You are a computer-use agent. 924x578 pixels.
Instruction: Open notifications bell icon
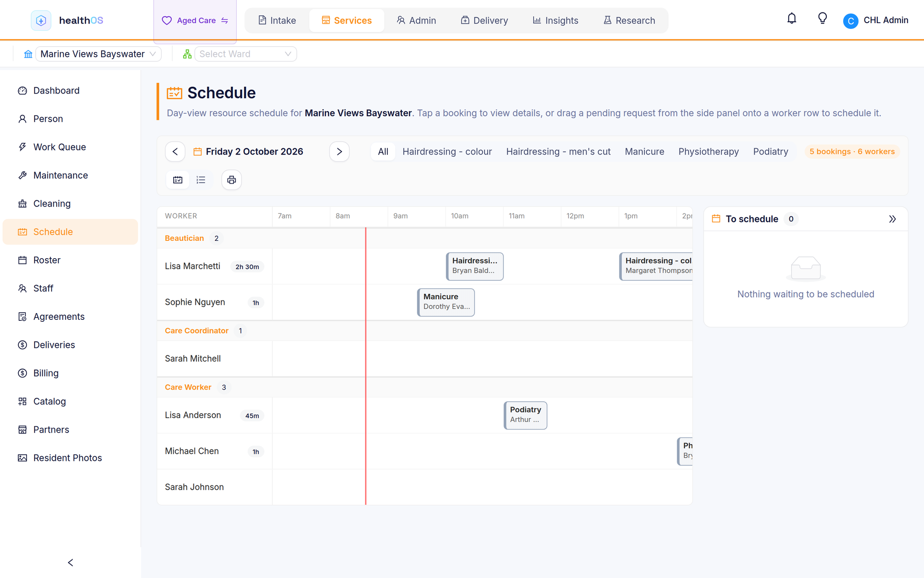792,19
